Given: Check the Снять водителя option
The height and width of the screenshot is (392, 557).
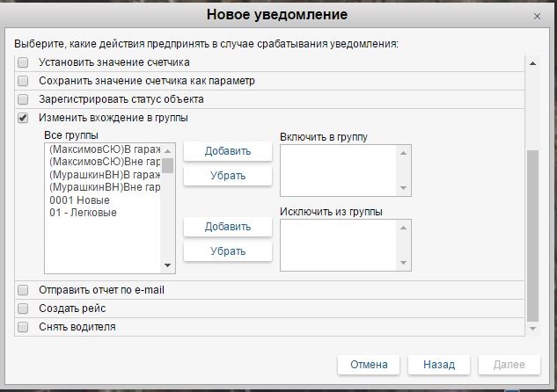Looking at the screenshot, I should click(24, 327).
